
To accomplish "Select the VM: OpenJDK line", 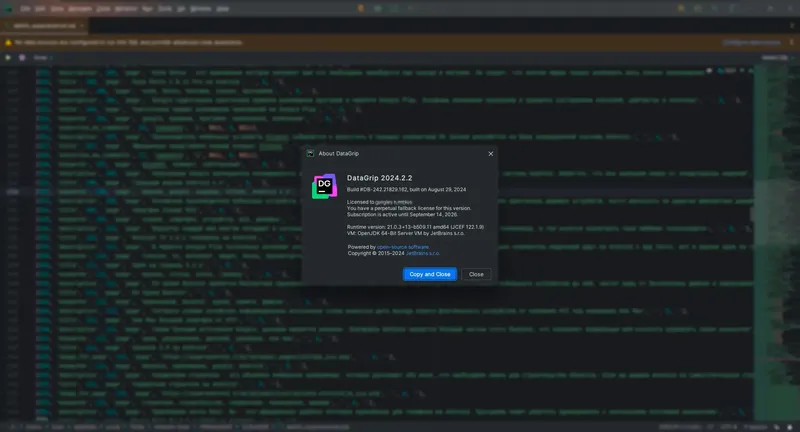I will 406,233.
